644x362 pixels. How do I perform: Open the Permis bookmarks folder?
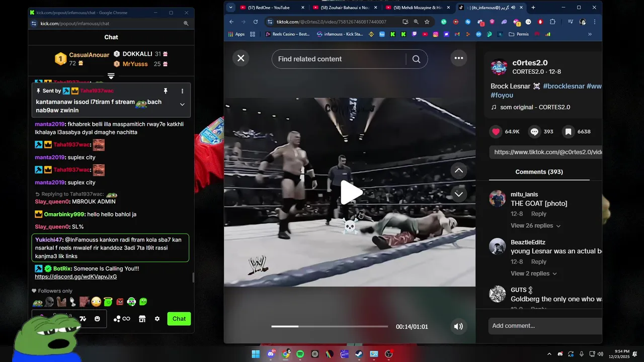(519, 34)
